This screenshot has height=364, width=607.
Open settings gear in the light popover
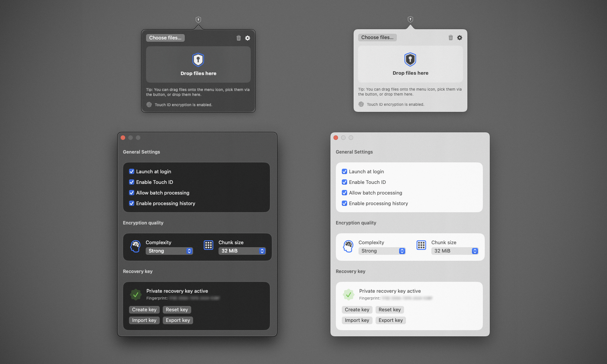pos(459,38)
